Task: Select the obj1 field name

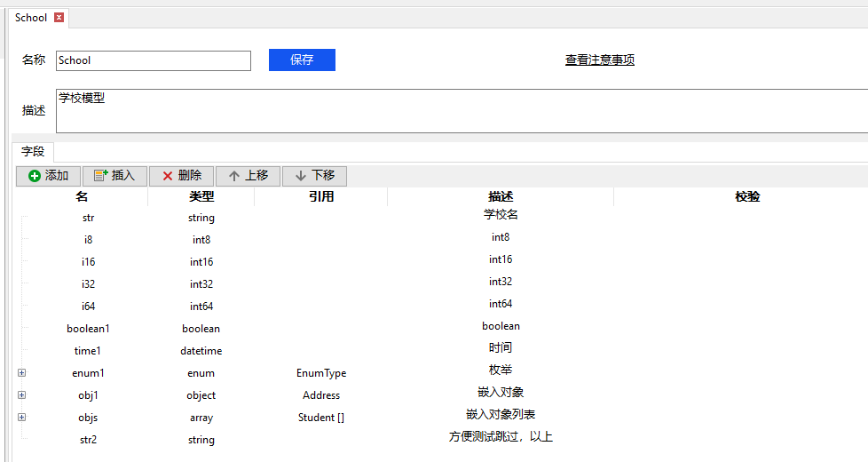Action: 88,395
